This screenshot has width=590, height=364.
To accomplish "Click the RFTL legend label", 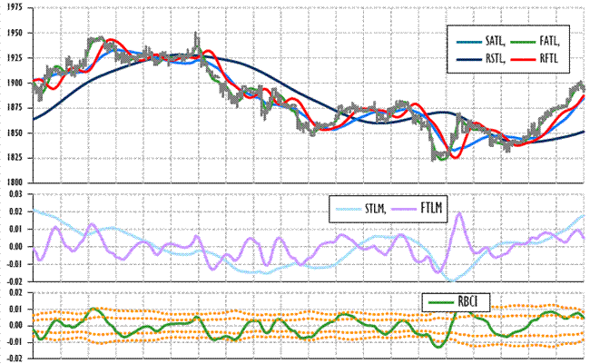I will pos(548,58).
